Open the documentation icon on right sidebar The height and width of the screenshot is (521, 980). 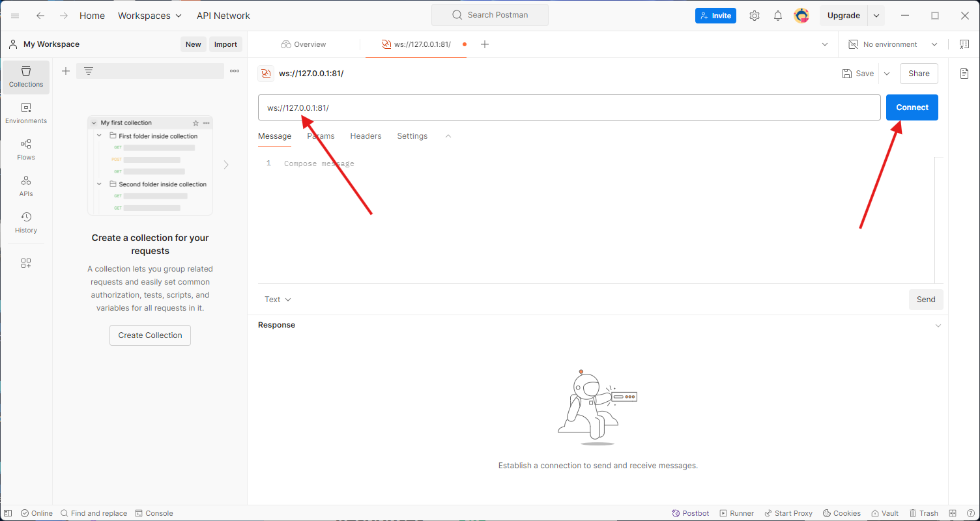pyautogui.click(x=964, y=74)
